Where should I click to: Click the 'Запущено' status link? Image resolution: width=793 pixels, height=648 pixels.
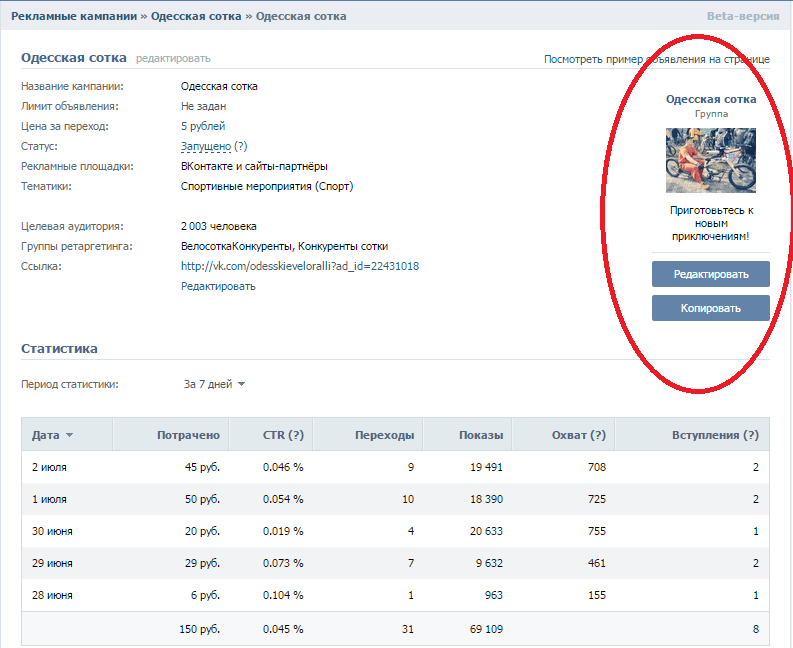coord(206,146)
